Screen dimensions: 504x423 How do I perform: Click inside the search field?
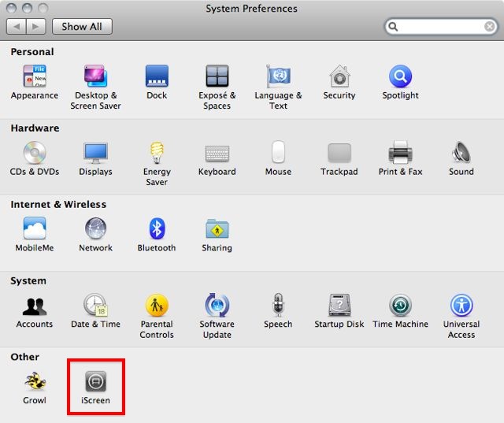coord(441,26)
